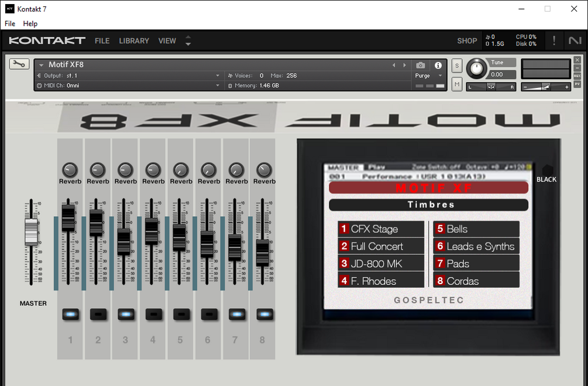Screen dimensions: 588x386
Task: Adjust Reverb knob on channel 2
Action: [x=98, y=170]
